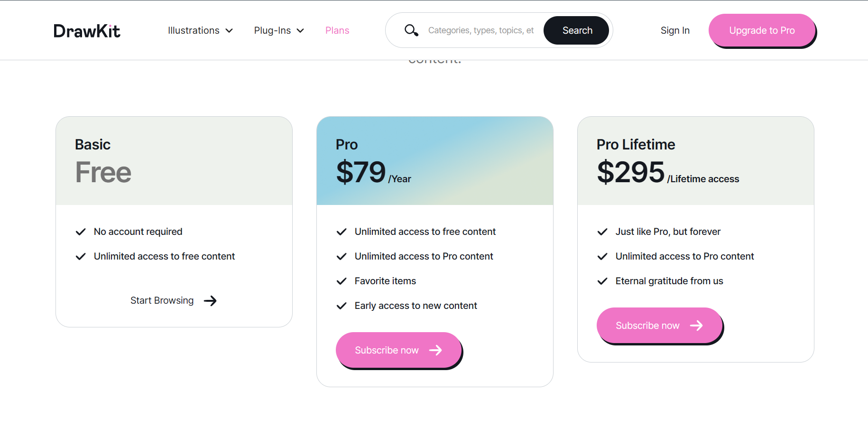This screenshot has width=868, height=428.
Task: Click checkmark beside Just like Pro, but forever
Action: [x=602, y=232]
